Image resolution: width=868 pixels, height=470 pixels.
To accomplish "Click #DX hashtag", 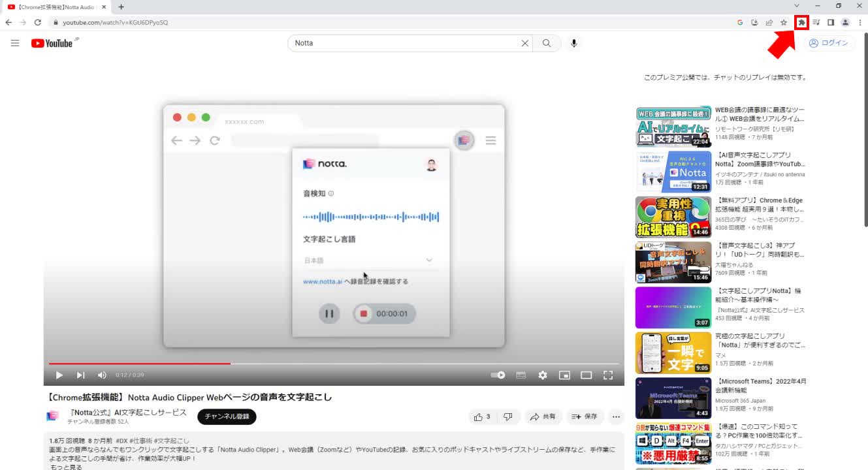I will [x=122, y=441].
